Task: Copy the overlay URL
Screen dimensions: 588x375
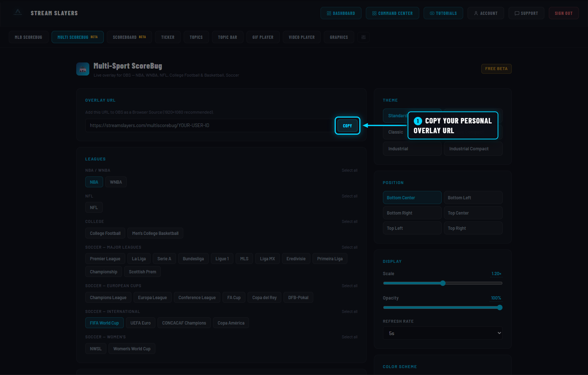Action: coord(347,126)
